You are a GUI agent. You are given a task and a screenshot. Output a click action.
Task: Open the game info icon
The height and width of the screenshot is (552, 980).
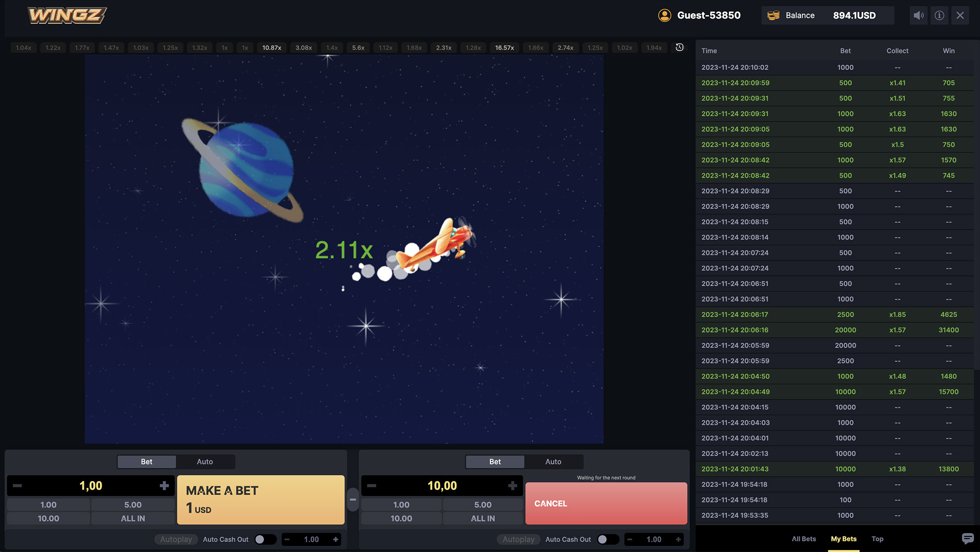coord(939,16)
